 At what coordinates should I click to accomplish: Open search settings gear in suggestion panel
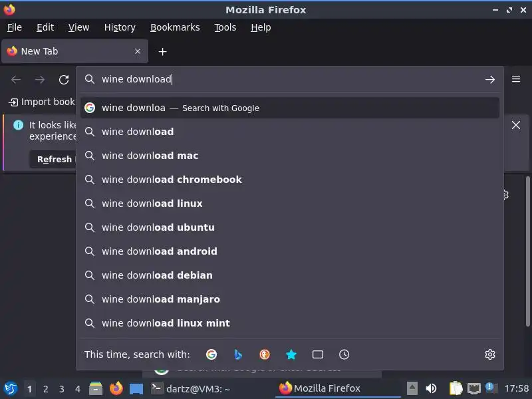(489, 354)
